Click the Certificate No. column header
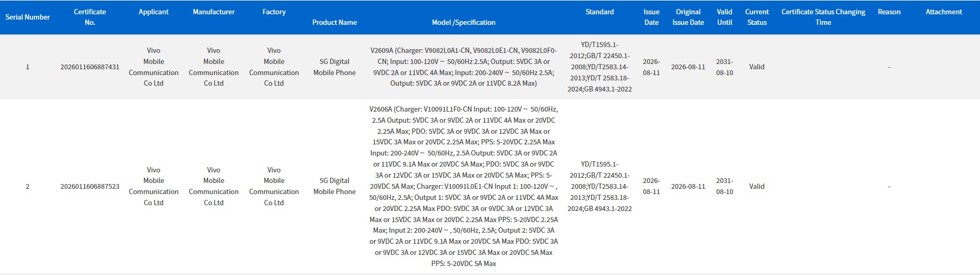Screen dimensions: 980x275 [90, 17]
